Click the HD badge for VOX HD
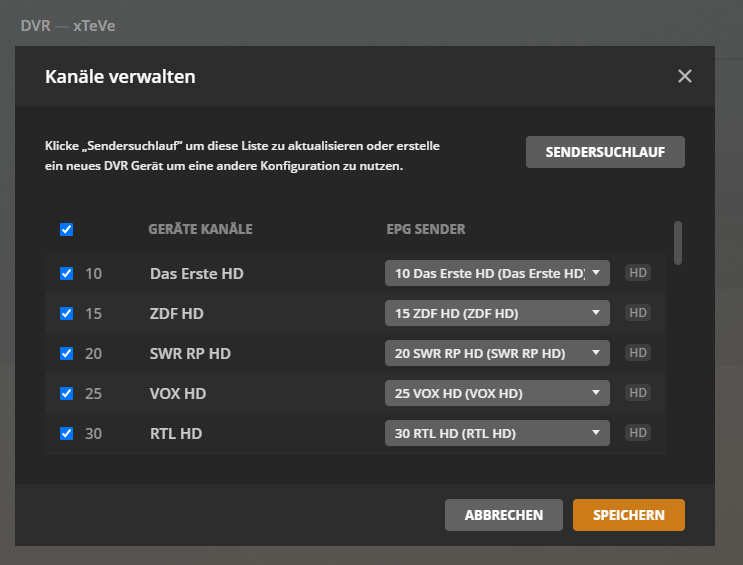Image resolution: width=743 pixels, height=565 pixels. point(637,393)
